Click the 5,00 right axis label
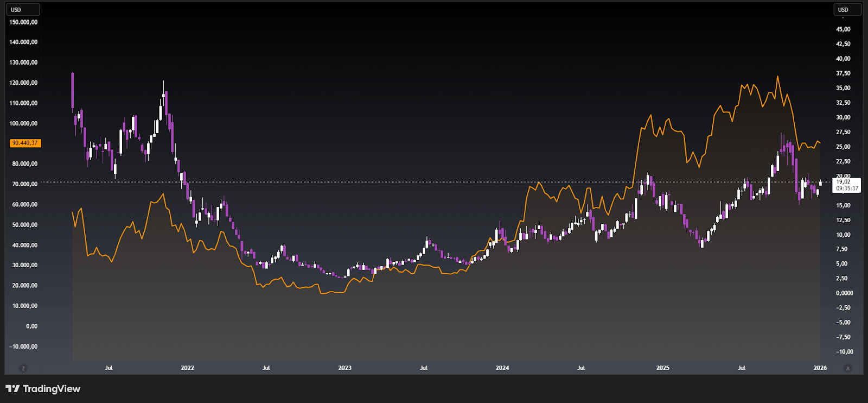Screen dimensions: 868x403 (x=841, y=263)
